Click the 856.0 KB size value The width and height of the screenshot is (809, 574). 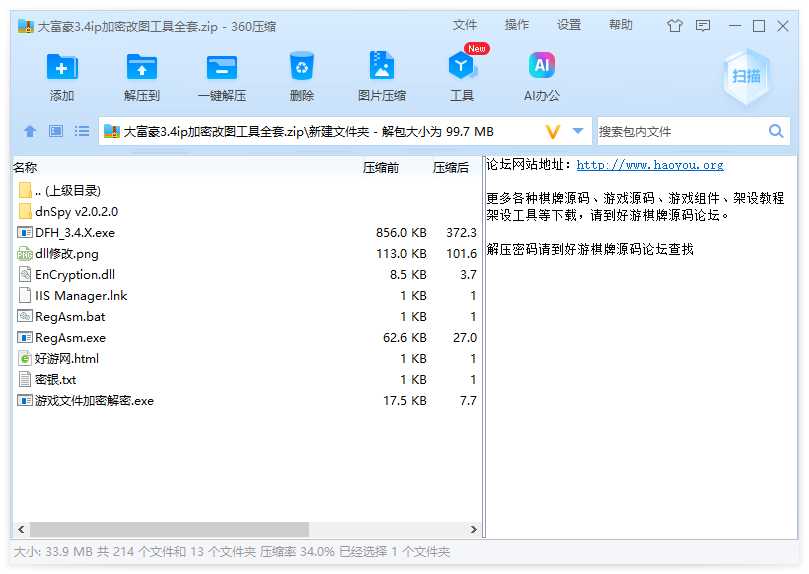(x=401, y=233)
